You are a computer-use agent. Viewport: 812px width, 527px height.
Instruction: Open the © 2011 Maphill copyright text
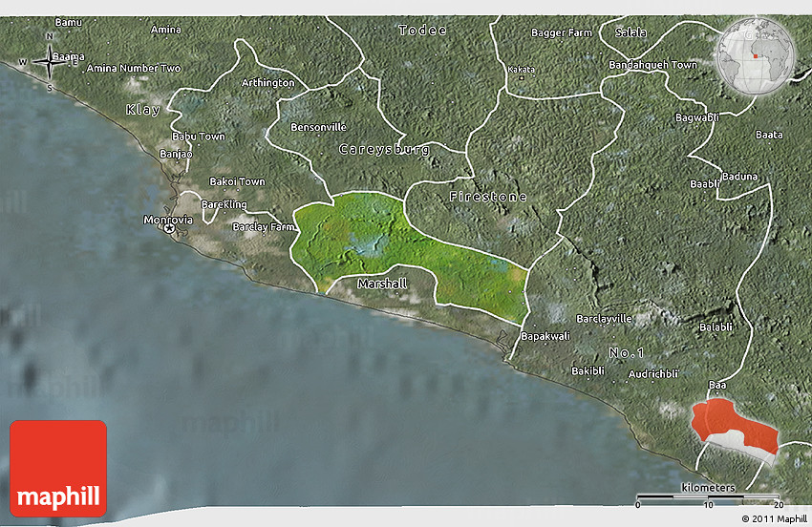click(x=773, y=517)
